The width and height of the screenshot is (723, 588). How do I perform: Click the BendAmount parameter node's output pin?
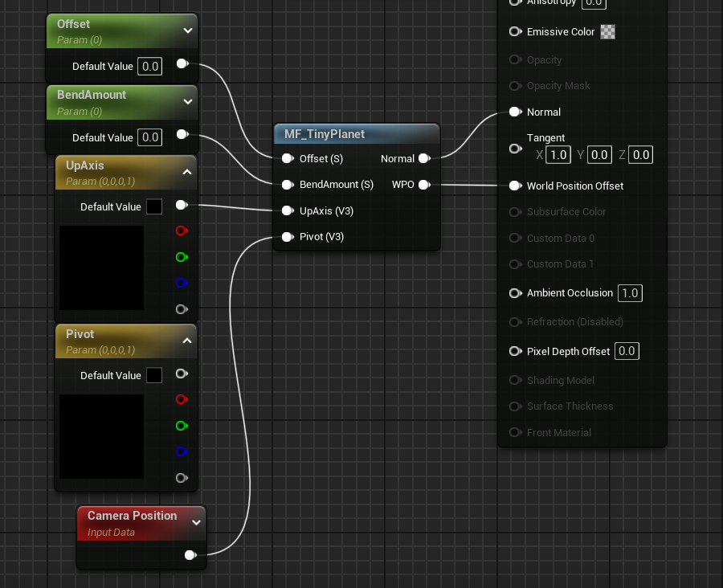click(x=182, y=134)
